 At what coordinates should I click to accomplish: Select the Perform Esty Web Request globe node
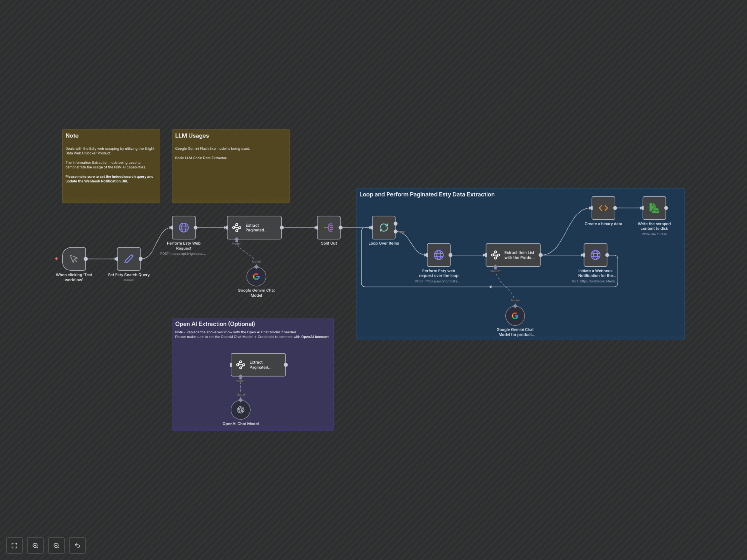(x=184, y=227)
